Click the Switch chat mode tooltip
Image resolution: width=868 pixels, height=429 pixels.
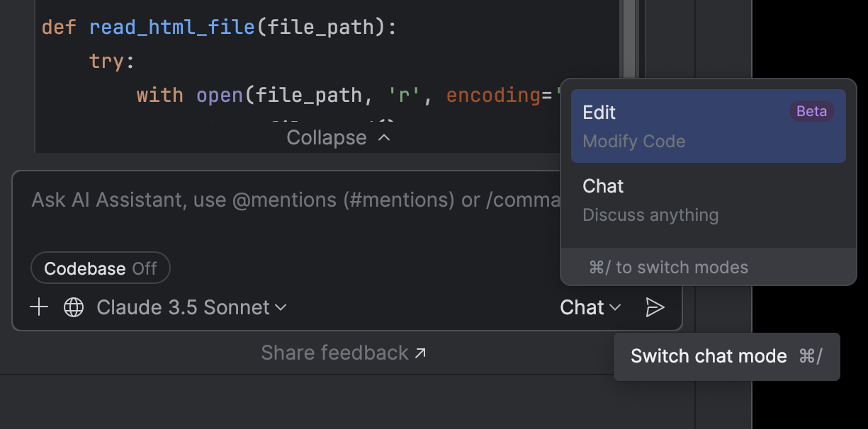click(726, 356)
